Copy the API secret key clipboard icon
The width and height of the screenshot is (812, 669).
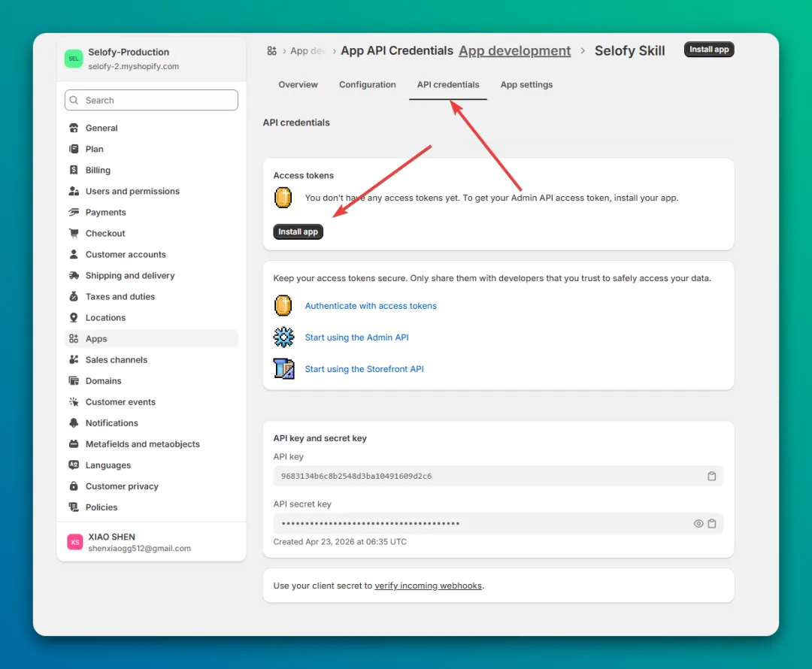[x=711, y=523]
